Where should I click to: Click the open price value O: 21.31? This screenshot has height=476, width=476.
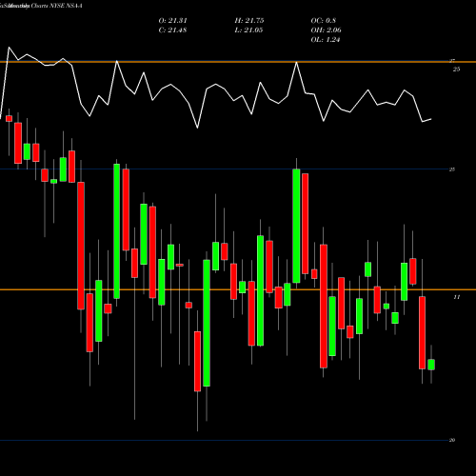[x=172, y=21]
